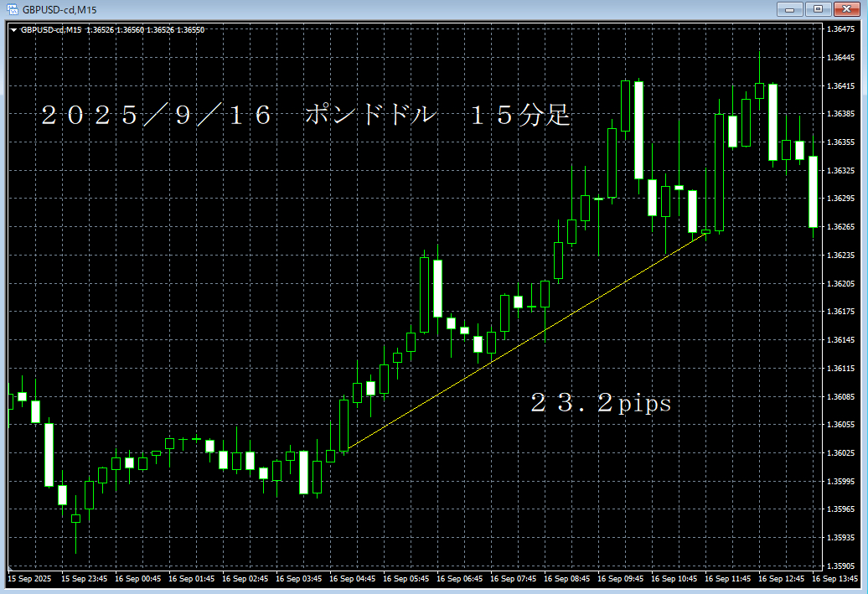Click the "16 Sep 12:45" time axis label
Viewport: 868px width, 594px height.
point(782,578)
